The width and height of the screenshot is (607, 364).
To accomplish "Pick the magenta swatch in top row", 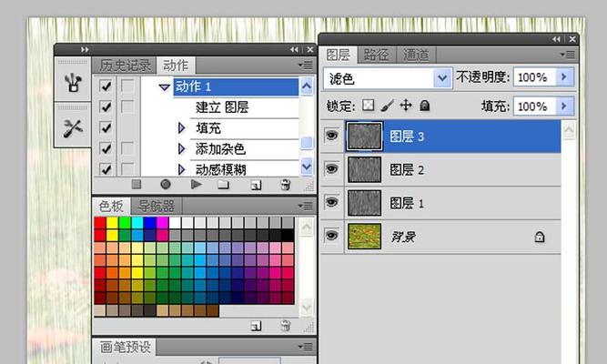I will tap(163, 223).
